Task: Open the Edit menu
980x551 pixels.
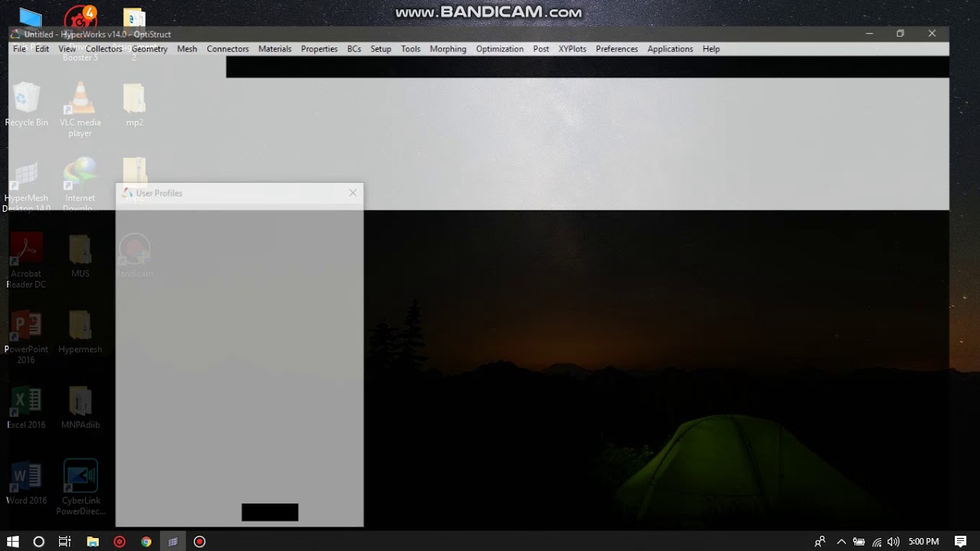Action: [42, 49]
